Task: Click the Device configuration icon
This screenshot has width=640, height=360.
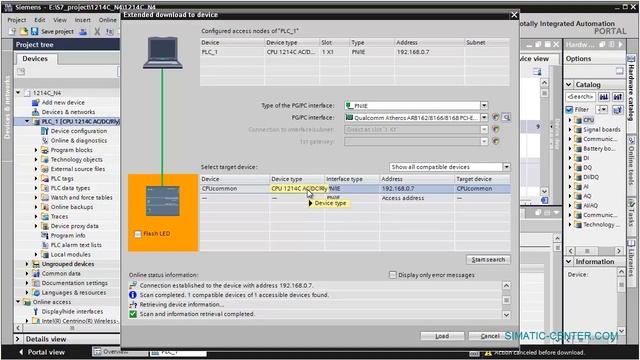Action: click(45, 131)
